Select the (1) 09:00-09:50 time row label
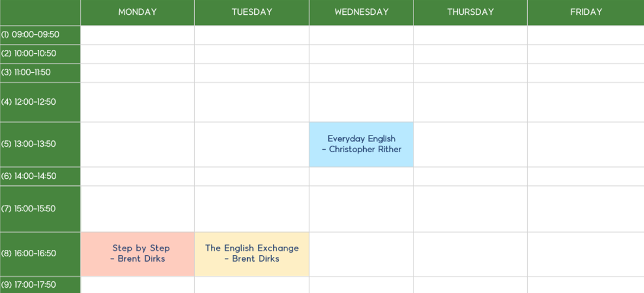 pyautogui.click(x=40, y=35)
